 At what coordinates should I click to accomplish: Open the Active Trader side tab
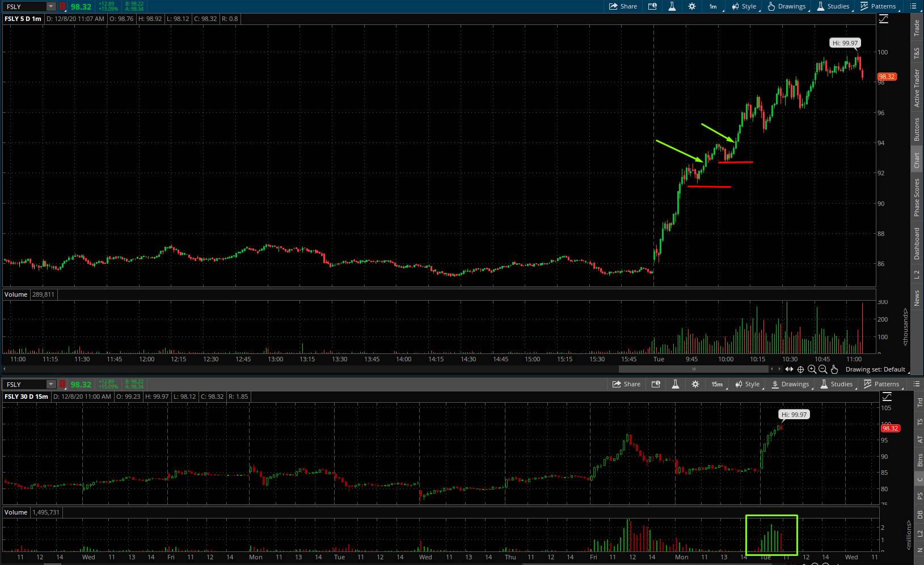(917, 88)
